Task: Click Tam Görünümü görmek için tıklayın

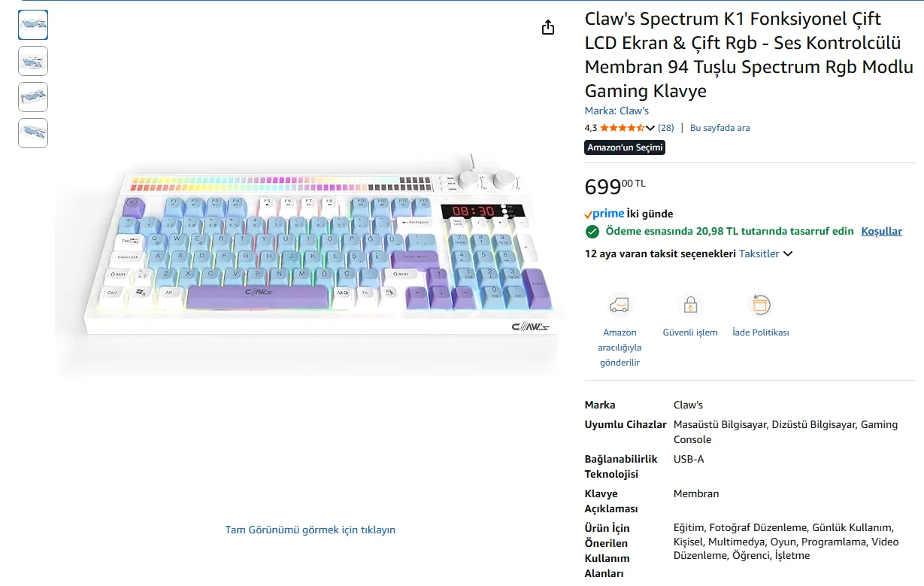Action: [310, 530]
